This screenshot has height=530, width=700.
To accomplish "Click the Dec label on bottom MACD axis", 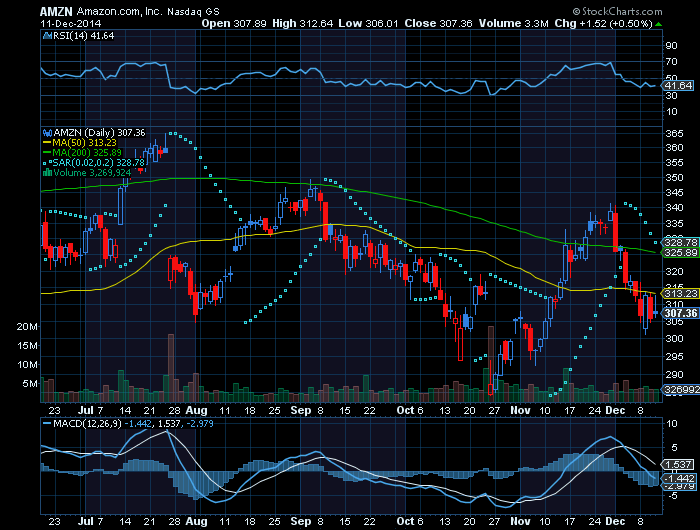I will [616, 522].
